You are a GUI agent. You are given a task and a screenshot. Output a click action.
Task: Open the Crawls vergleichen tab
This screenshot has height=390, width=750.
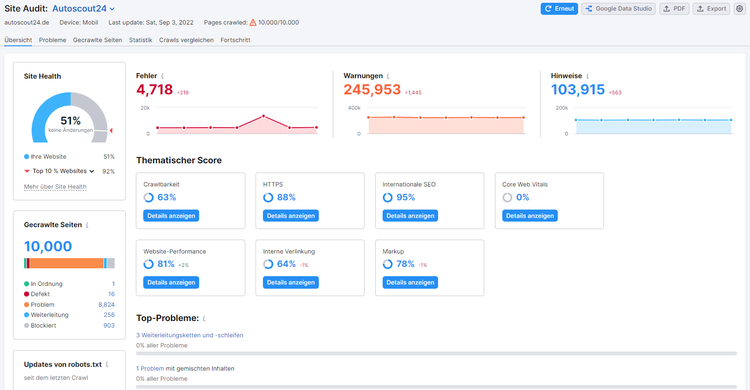187,40
